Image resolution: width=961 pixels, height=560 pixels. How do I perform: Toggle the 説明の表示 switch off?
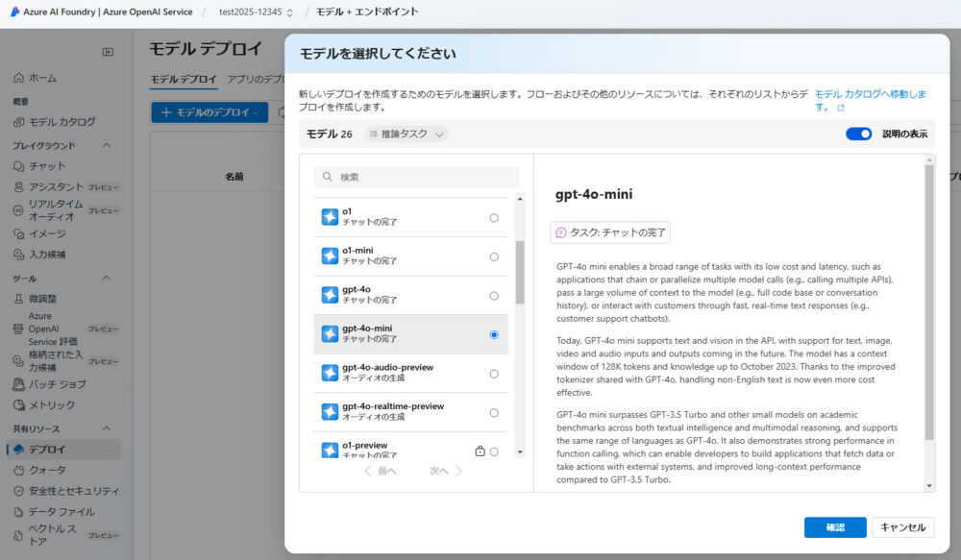(x=858, y=134)
